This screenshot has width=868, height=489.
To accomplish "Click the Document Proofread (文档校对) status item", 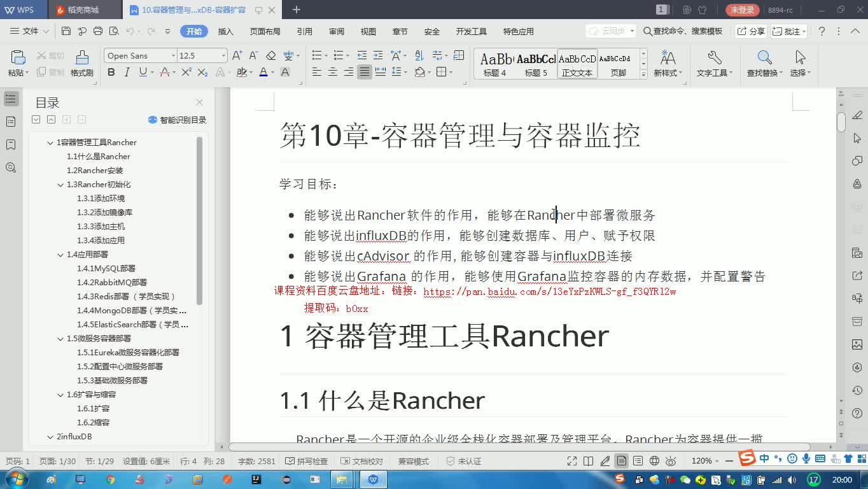I will pos(362,461).
